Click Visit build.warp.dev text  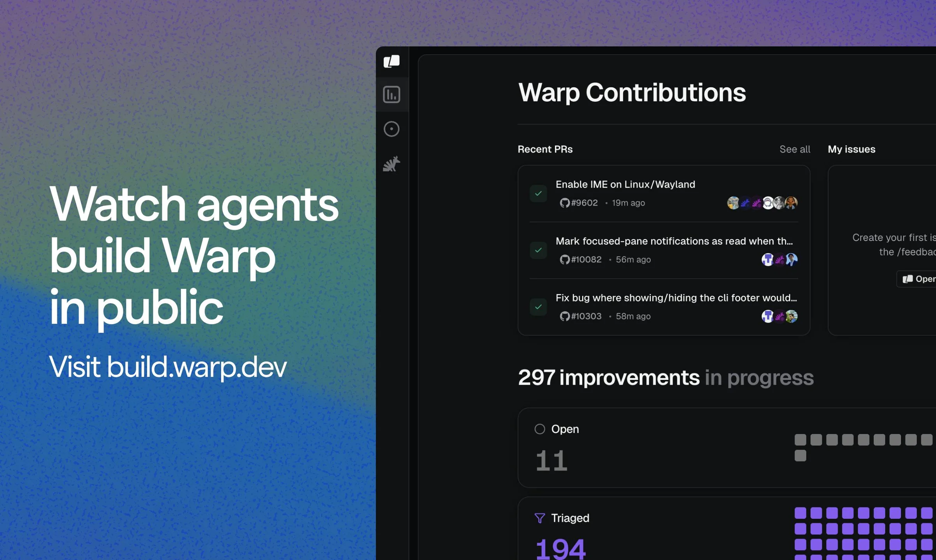(x=168, y=367)
